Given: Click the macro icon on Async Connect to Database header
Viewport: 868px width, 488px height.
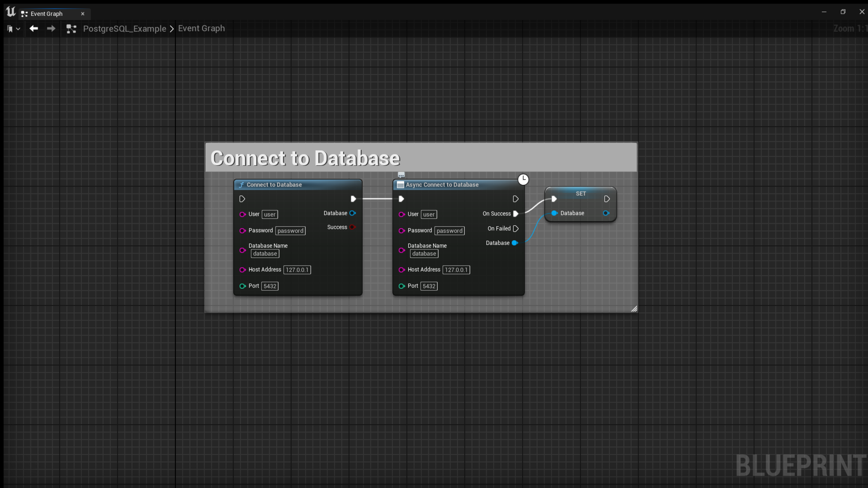Looking at the screenshot, I should pyautogui.click(x=400, y=184).
